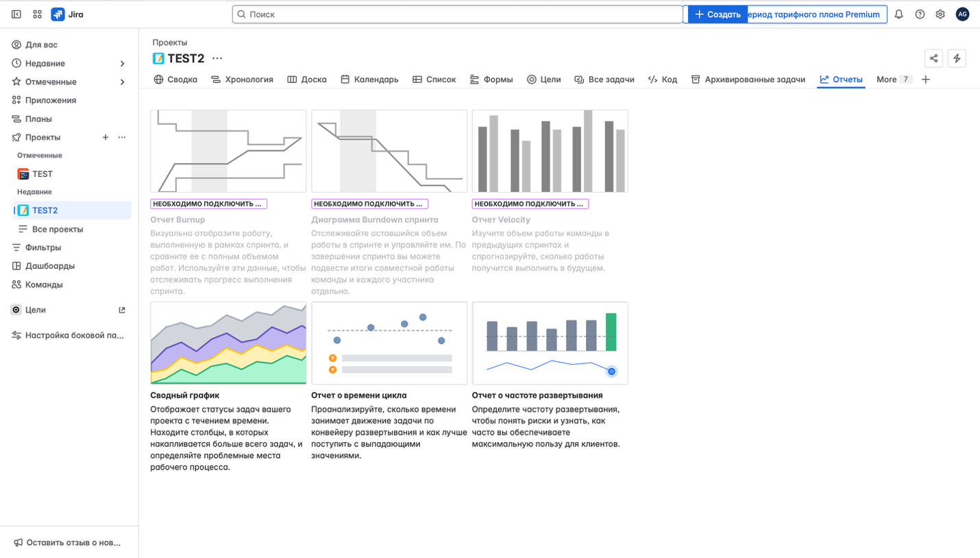980x558 pixels.
Task: Add a new project with plus icon
Action: pyautogui.click(x=106, y=137)
